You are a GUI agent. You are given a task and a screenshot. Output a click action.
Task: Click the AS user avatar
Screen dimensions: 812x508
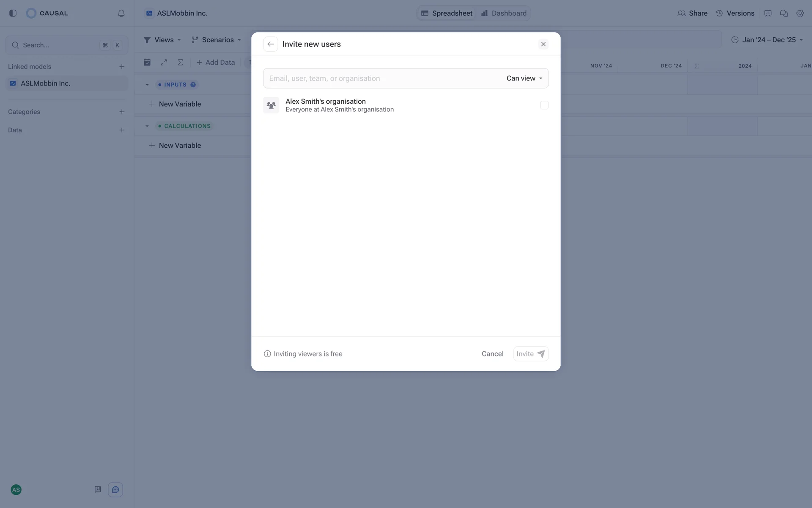(x=16, y=490)
